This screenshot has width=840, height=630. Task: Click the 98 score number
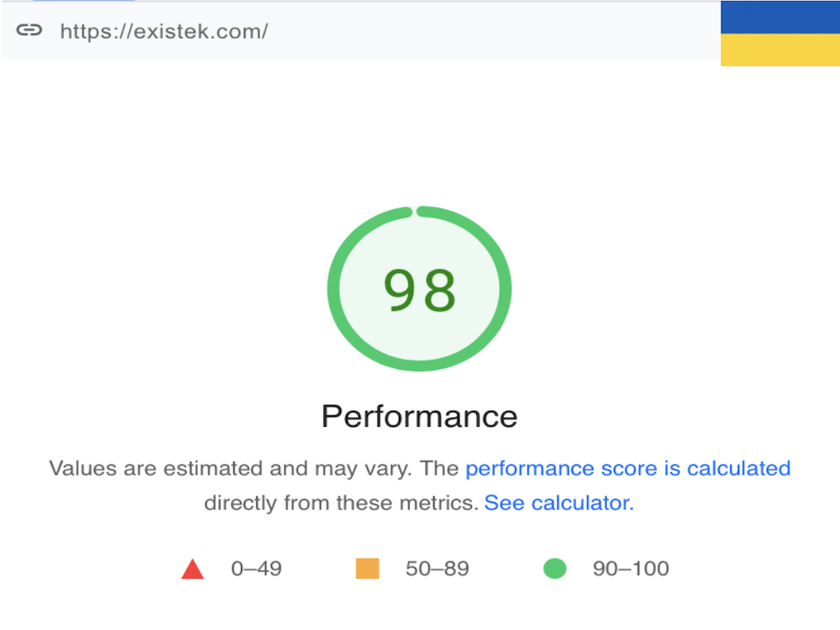click(419, 290)
